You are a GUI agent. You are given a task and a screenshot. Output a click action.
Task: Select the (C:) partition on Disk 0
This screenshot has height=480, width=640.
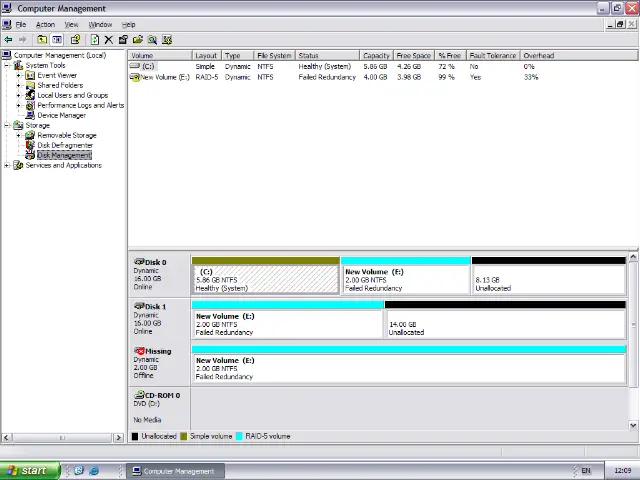point(266,275)
